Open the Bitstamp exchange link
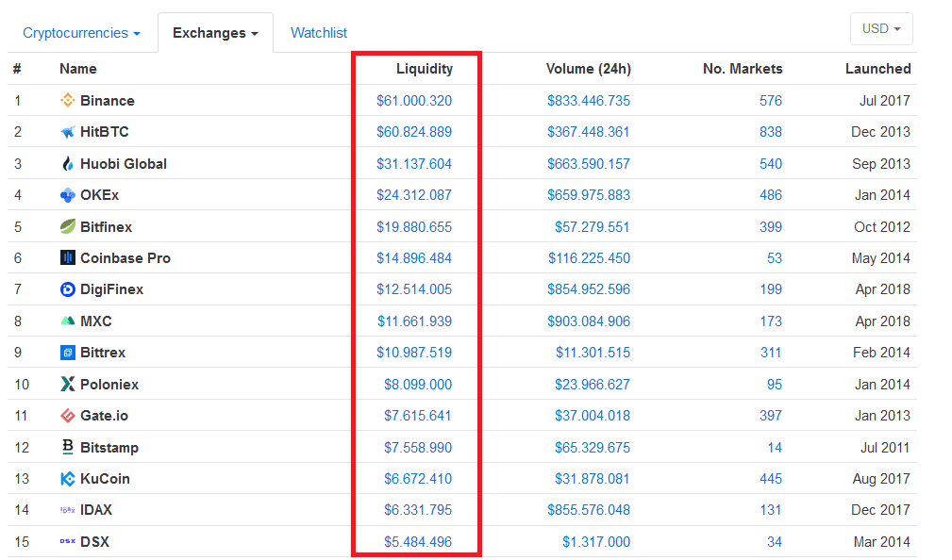The width and height of the screenshot is (952, 560). point(109,448)
